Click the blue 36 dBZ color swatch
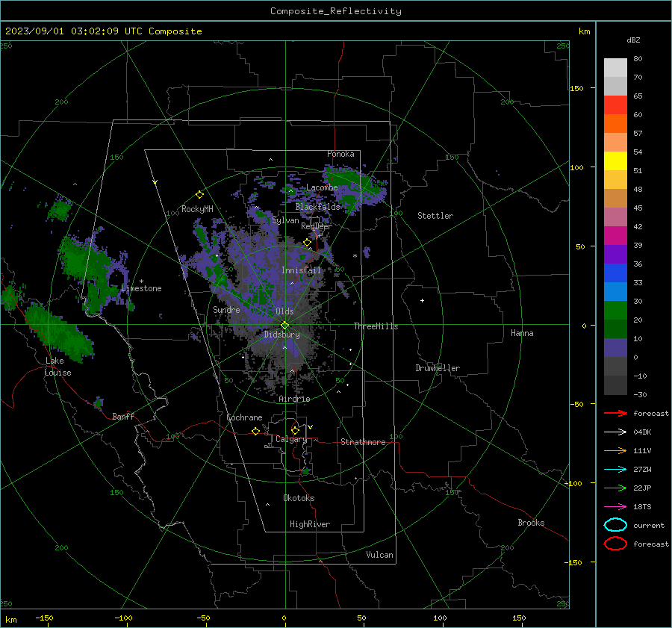Image resolution: width=672 pixels, height=628 pixels. pos(615,273)
